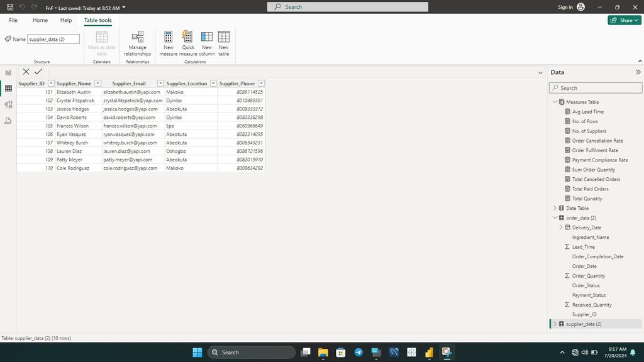Select the DAX query view icon
Screen dimensions: 644x362
[x=8, y=120]
